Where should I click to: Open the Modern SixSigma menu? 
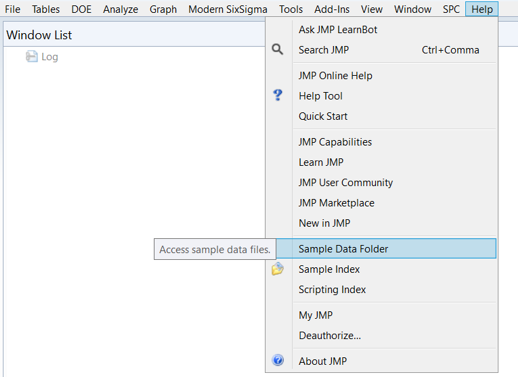228,9
